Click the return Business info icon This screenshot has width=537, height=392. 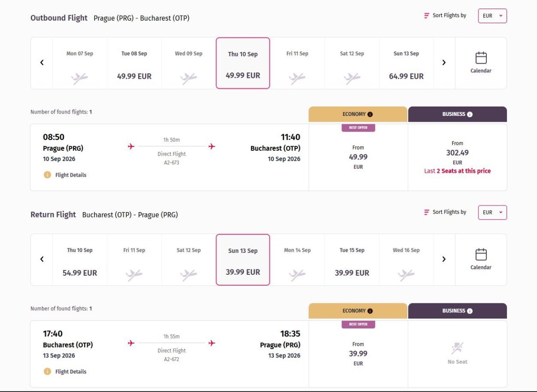coord(470,311)
